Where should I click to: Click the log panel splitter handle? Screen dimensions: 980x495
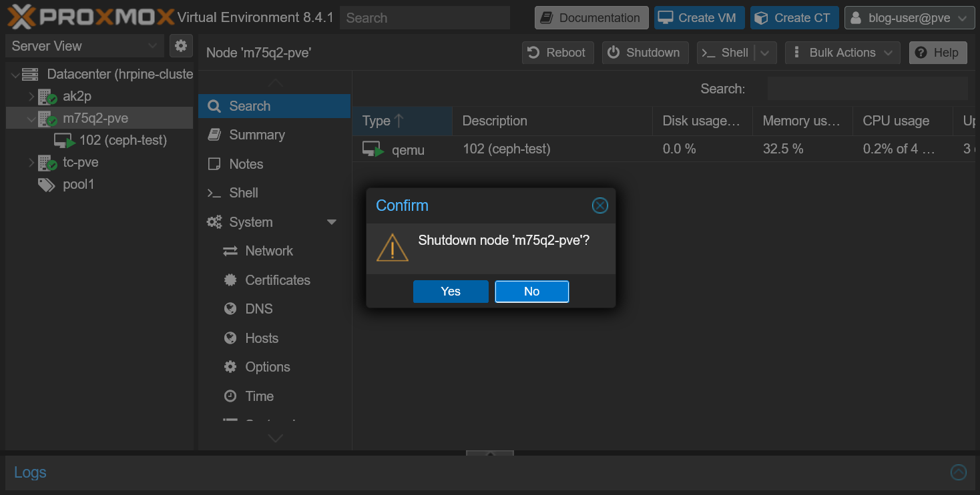tap(489, 453)
